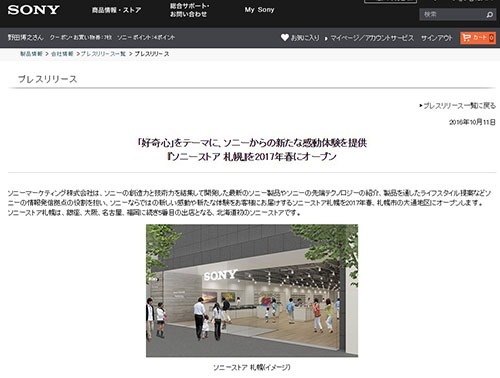Click the Sony Store Sapporo image

252,291
